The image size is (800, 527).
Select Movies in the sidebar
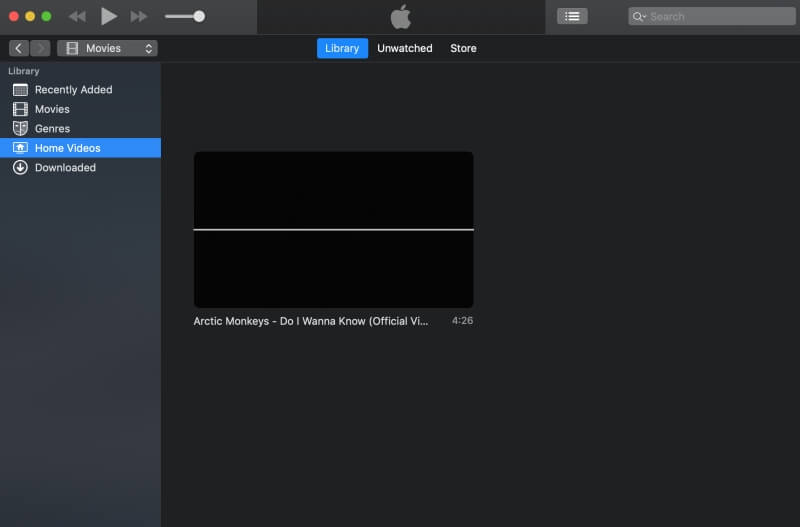(81, 109)
